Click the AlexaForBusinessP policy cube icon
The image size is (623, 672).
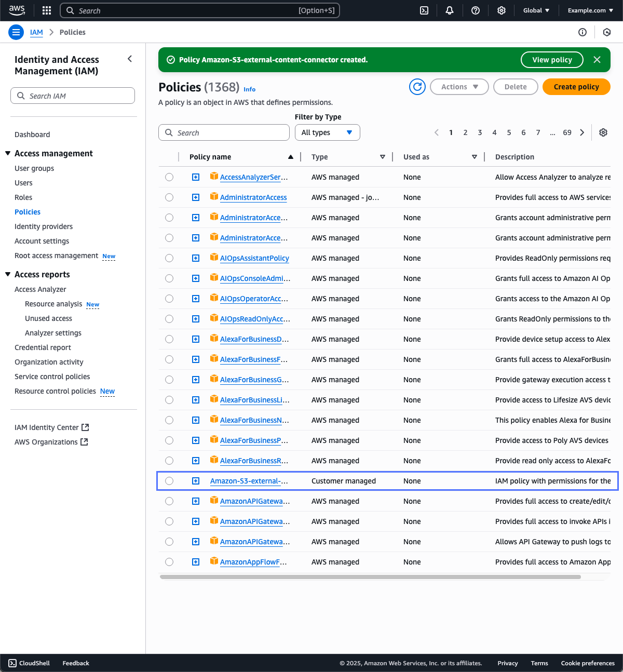pos(214,440)
